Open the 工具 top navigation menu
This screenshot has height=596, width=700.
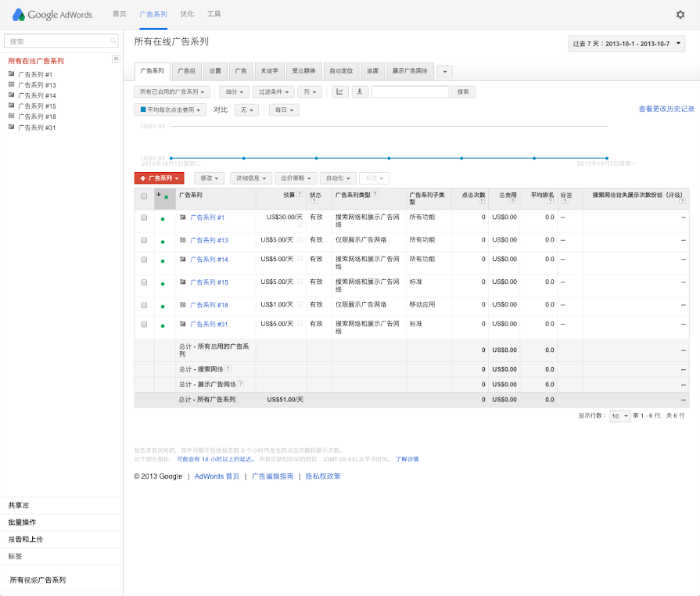[x=214, y=14]
